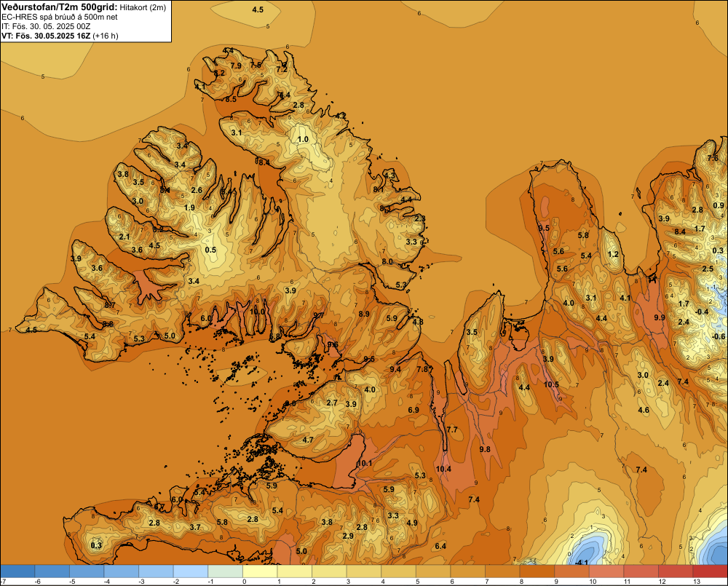This screenshot has width=728, height=586.
Task: Click the temperature value "9.4"
Action: click(395, 369)
